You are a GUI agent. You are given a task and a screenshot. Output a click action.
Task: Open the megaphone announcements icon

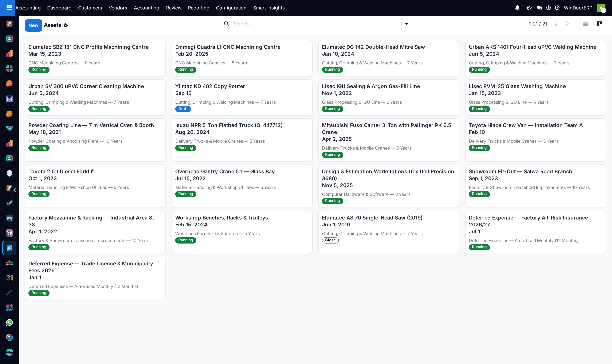pyautogui.click(x=529, y=8)
